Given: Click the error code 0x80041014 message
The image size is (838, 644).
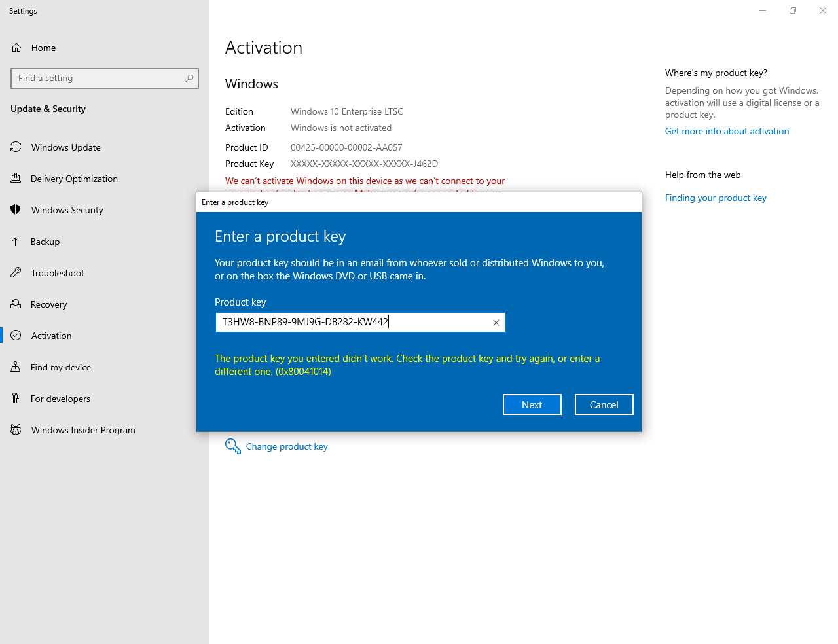Looking at the screenshot, I should (407, 365).
